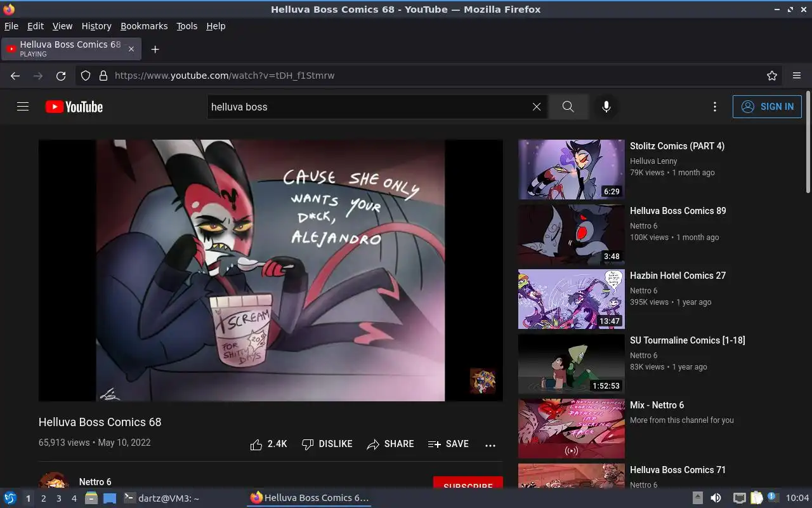This screenshot has width=812, height=508.
Task: Open more actions ellipsis below video
Action: [x=490, y=445]
